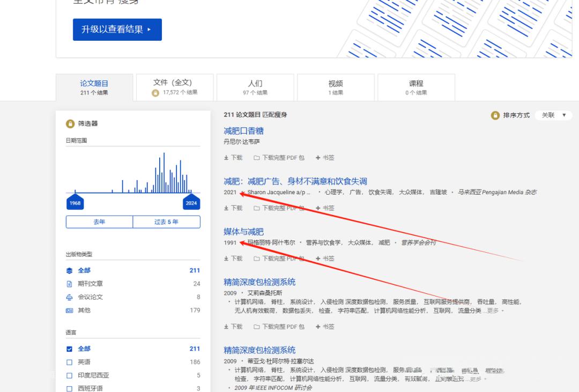This screenshot has width=579, height=392.
Task: Open 精简深度包检测系统 paper by 蒂亚戈·杜阿尔特·拉塞尔达
Action: pos(259,350)
